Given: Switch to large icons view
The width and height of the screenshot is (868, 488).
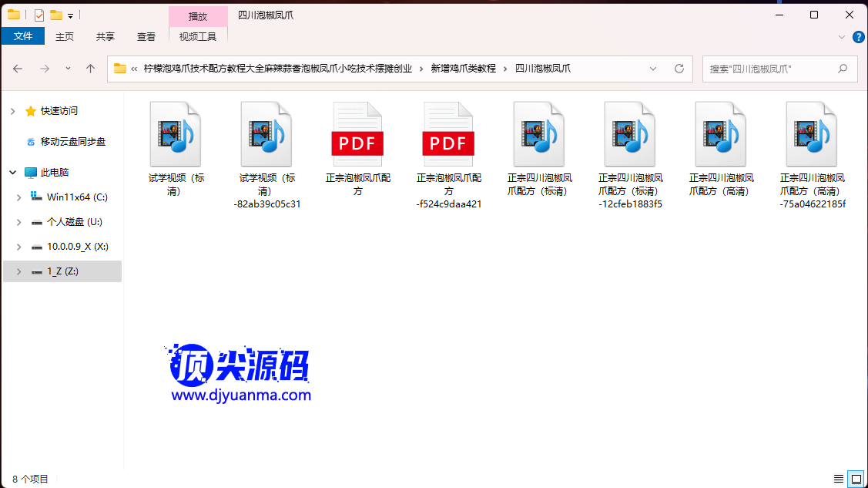Looking at the screenshot, I should 855,479.
